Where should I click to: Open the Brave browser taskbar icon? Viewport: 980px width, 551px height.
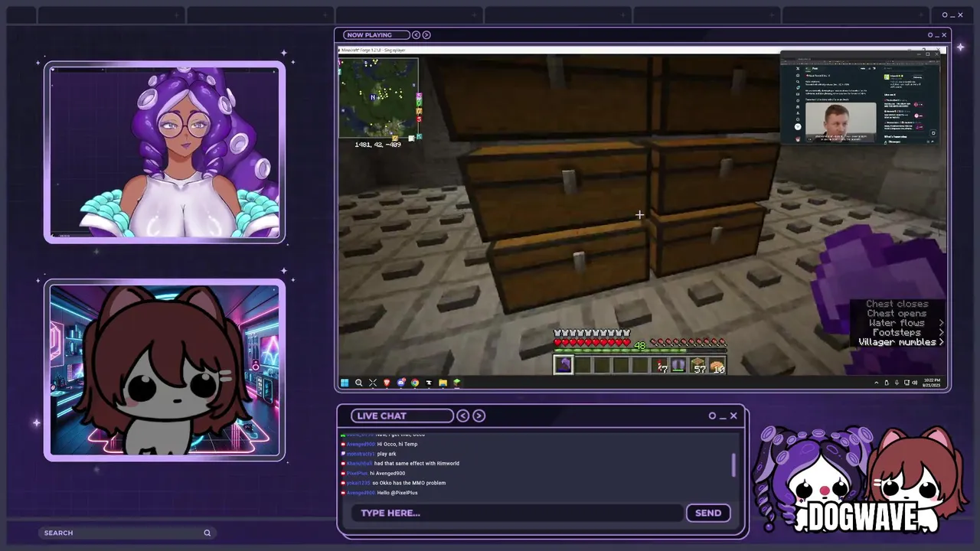click(x=387, y=383)
